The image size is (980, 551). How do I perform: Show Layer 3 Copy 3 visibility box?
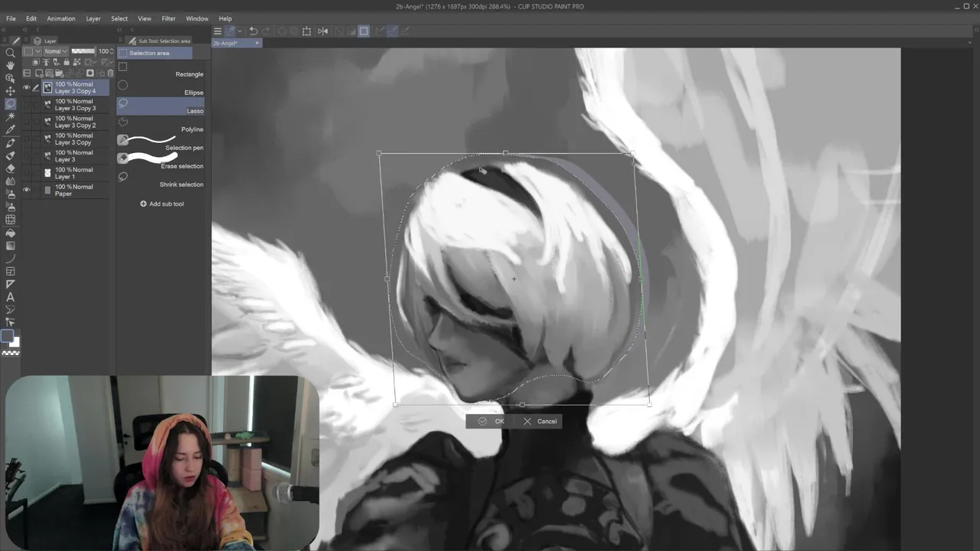[x=26, y=104]
